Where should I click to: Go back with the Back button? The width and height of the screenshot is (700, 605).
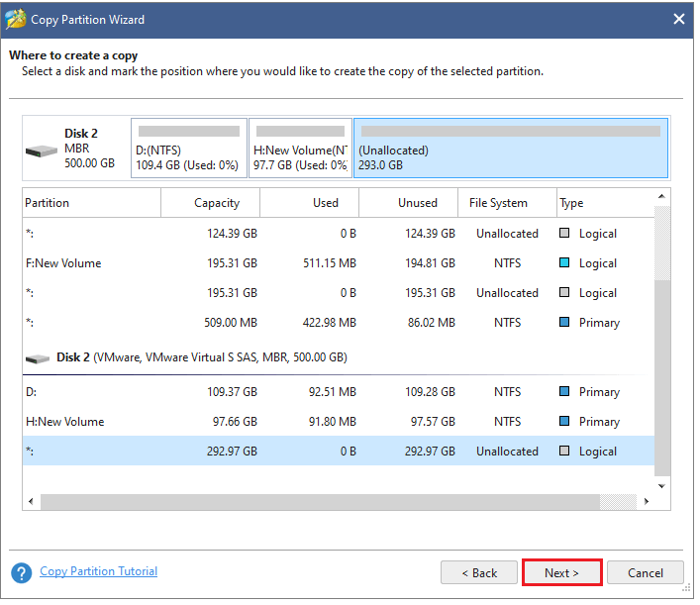[x=479, y=572]
